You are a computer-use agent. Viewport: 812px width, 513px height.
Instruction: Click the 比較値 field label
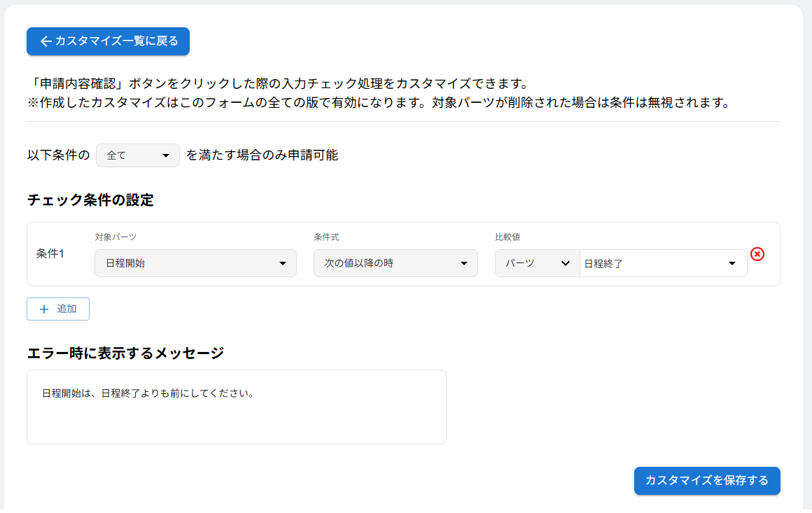click(x=507, y=237)
